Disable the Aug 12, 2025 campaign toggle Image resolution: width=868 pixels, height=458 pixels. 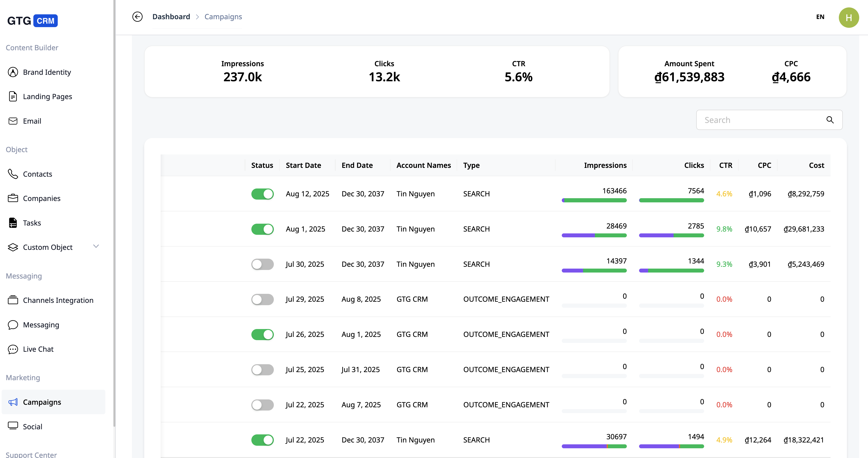[x=262, y=194]
